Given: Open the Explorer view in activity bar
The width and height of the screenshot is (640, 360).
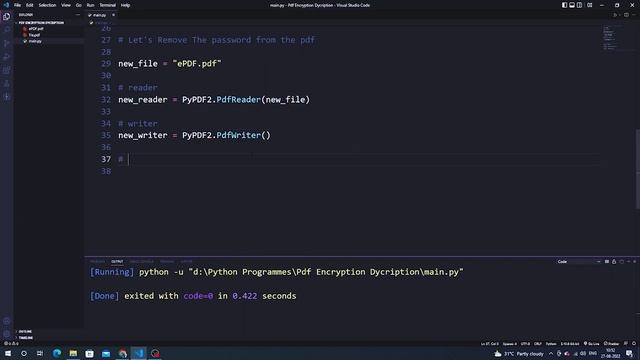Looking at the screenshot, I should pos(7,17).
